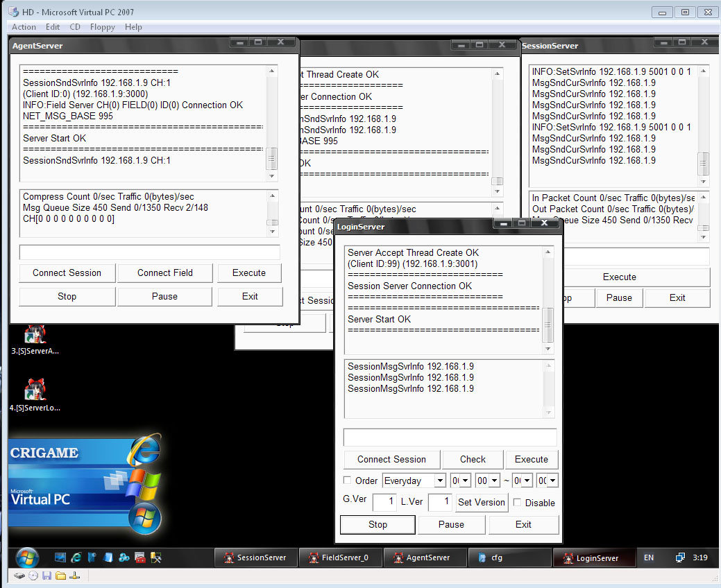Click Stop in AgentServer window
Viewport: 721px width, 588px height.
point(67,297)
